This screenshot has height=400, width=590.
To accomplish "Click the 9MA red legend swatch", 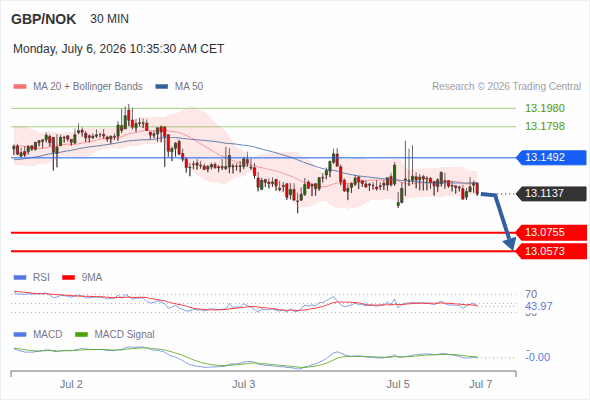I will [x=68, y=278].
